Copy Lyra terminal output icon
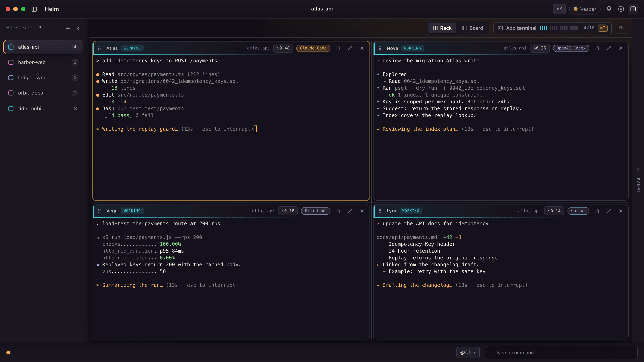The width and height of the screenshot is (644, 362). 597,211
